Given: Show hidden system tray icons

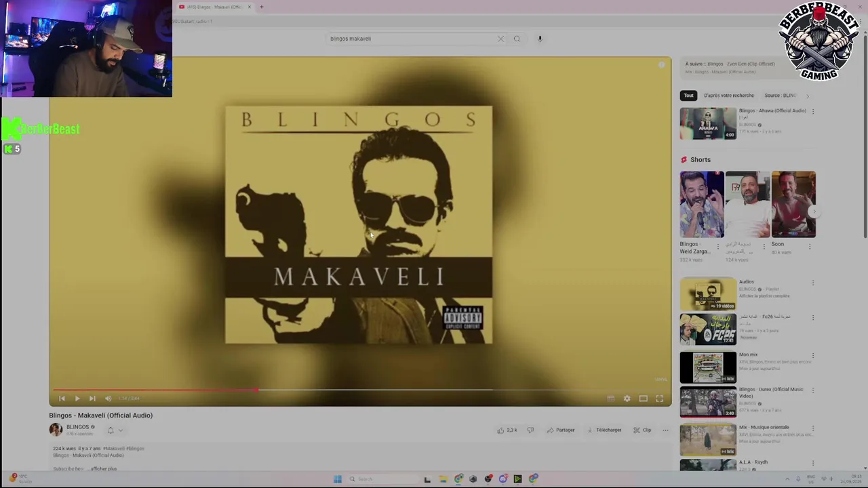Looking at the screenshot, I should (x=787, y=479).
